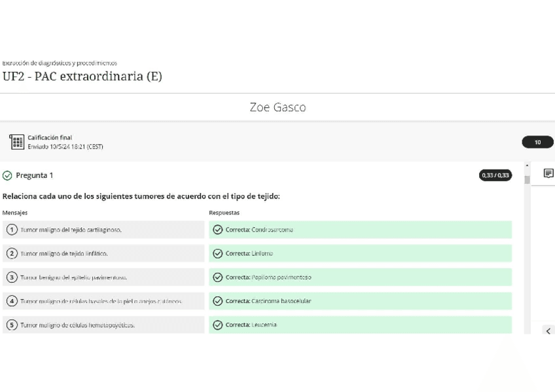
Task: Open the comments panel icon
Action: [x=548, y=173]
